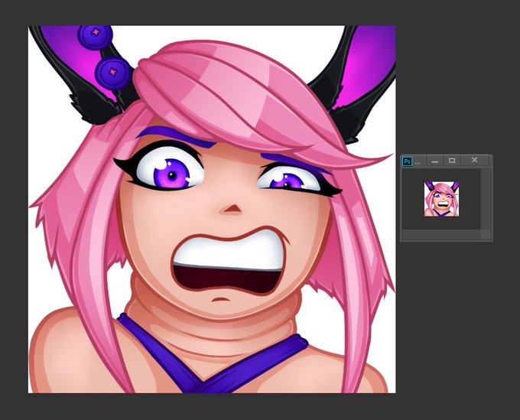Click the truncated title dots beside the Ps icon

coord(418,163)
